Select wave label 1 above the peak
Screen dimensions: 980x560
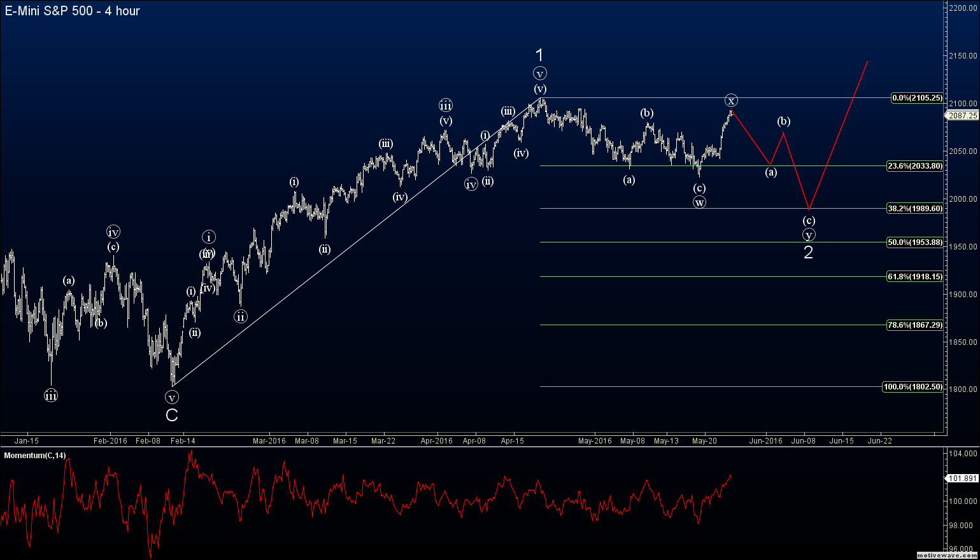(539, 55)
